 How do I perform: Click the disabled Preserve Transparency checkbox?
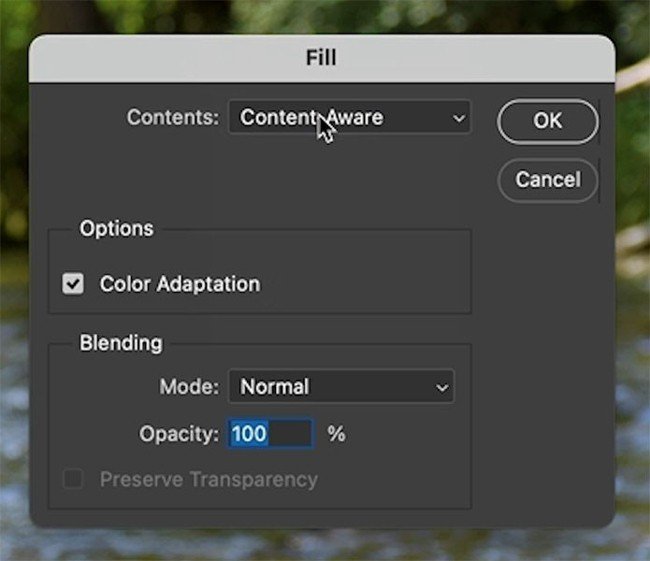coord(73,480)
